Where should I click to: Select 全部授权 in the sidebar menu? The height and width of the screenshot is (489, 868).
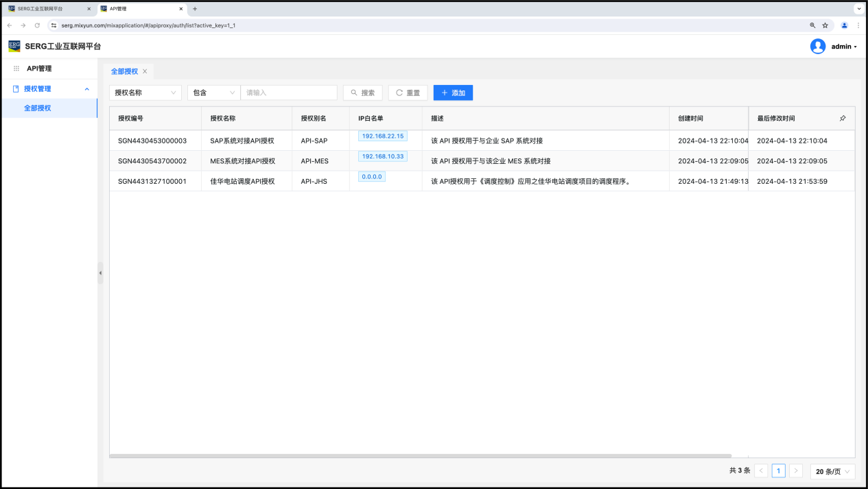click(38, 108)
